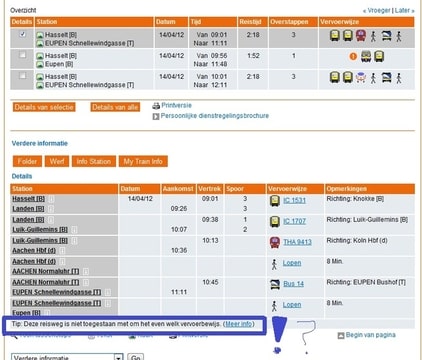This screenshot has height=360, width=422.
Task: Open Thalys THA 9413 details
Action: tap(297, 242)
